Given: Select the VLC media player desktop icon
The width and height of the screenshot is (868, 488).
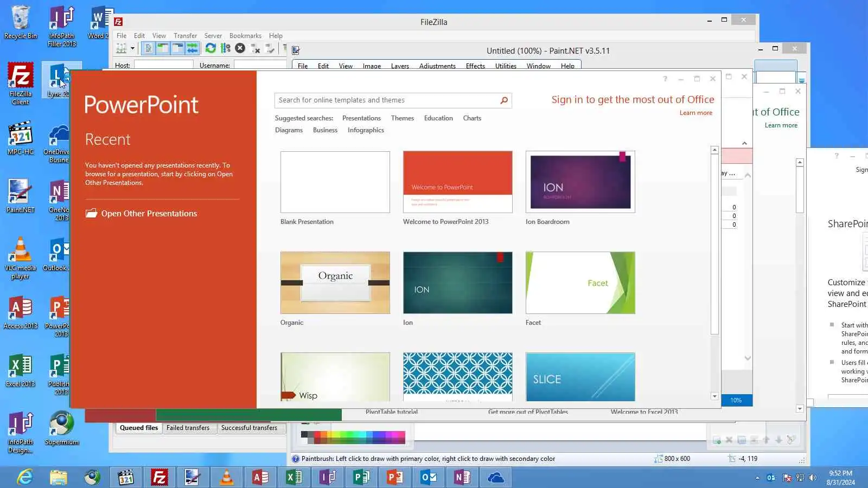Looking at the screenshot, I should coord(21,258).
